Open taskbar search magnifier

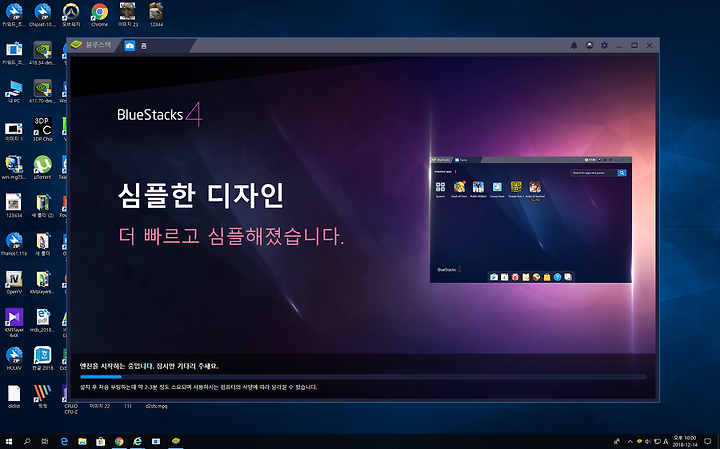(27, 442)
